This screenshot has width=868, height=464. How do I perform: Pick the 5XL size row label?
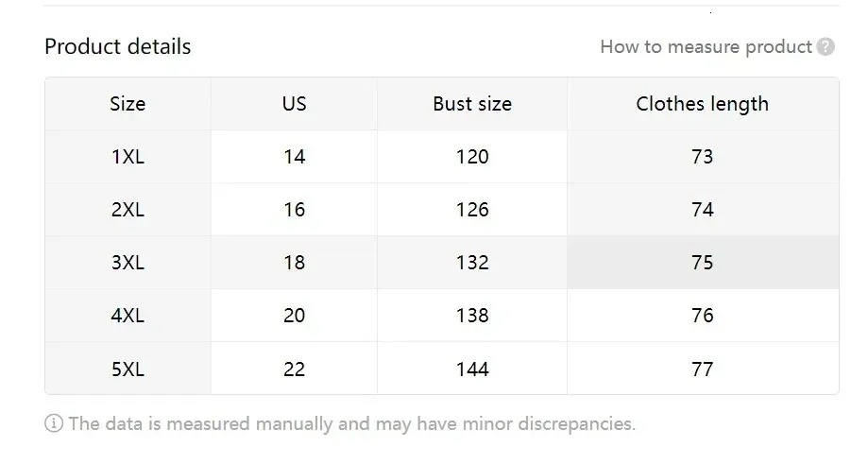point(128,369)
